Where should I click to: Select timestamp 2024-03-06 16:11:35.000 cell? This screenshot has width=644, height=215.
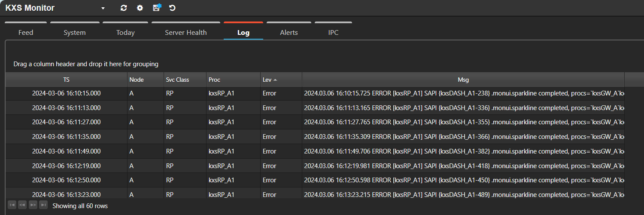pyautogui.click(x=66, y=137)
